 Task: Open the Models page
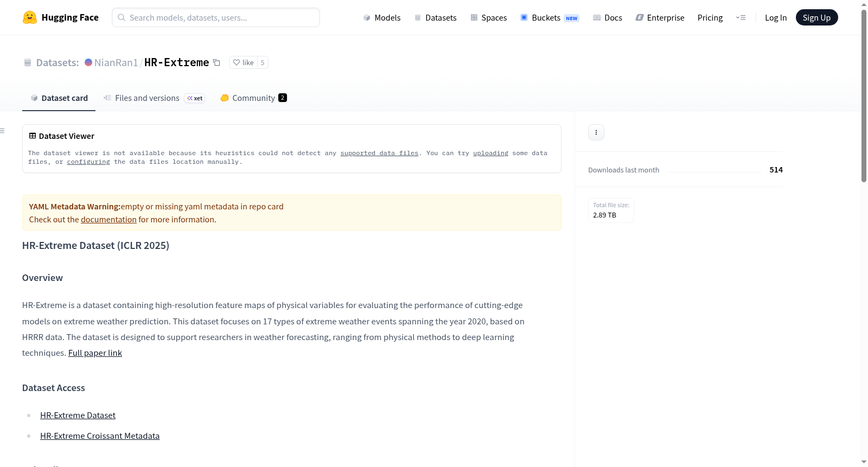pos(382,17)
